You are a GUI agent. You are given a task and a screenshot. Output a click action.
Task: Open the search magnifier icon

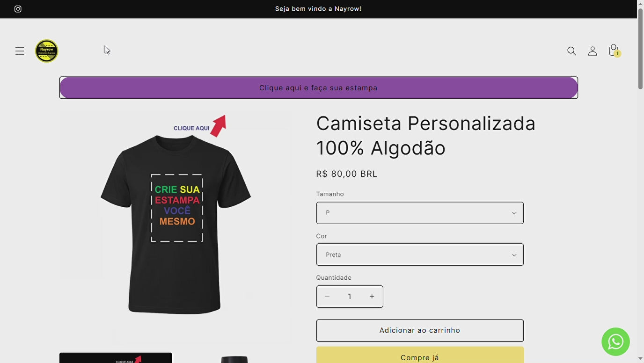coord(571,51)
